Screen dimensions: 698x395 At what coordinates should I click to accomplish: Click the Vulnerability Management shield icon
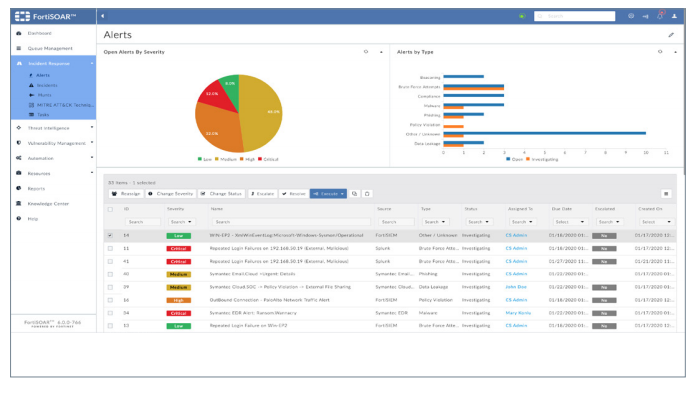click(x=19, y=143)
